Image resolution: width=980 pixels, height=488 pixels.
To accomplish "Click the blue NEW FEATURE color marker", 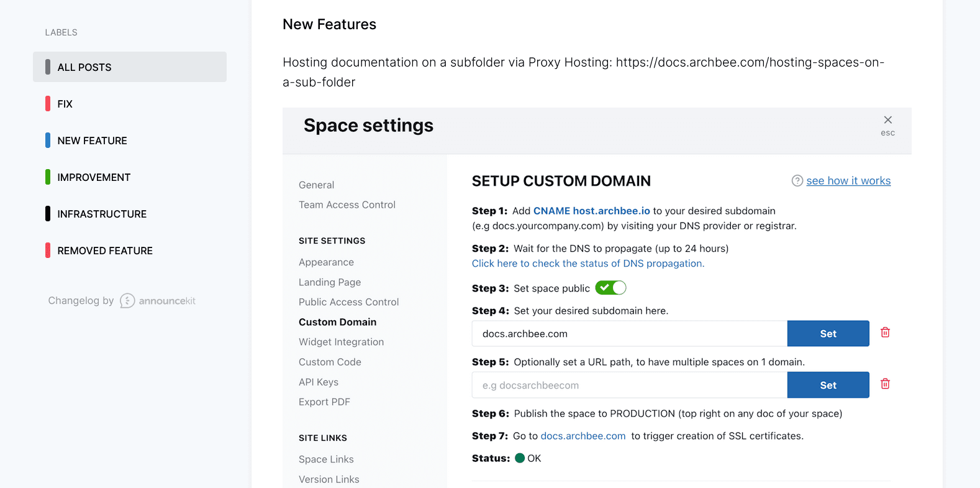I will (x=48, y=140).
